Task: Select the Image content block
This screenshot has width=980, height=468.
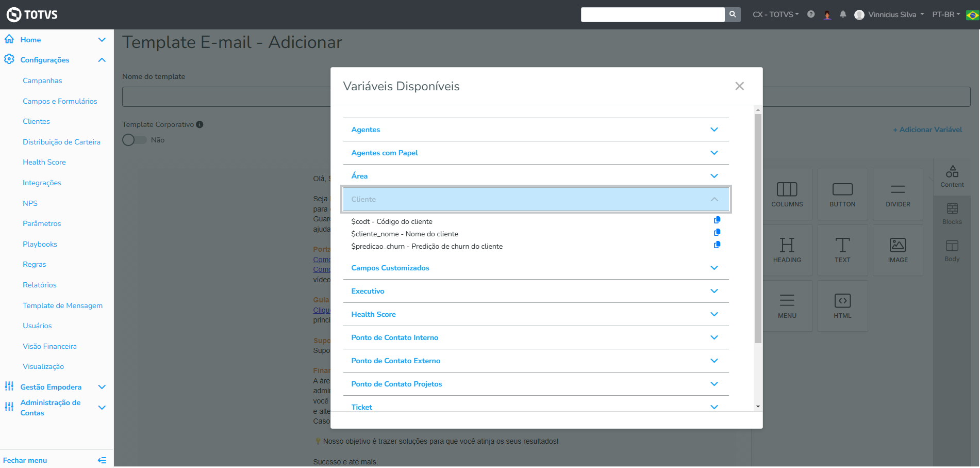Action: point(898,250)
